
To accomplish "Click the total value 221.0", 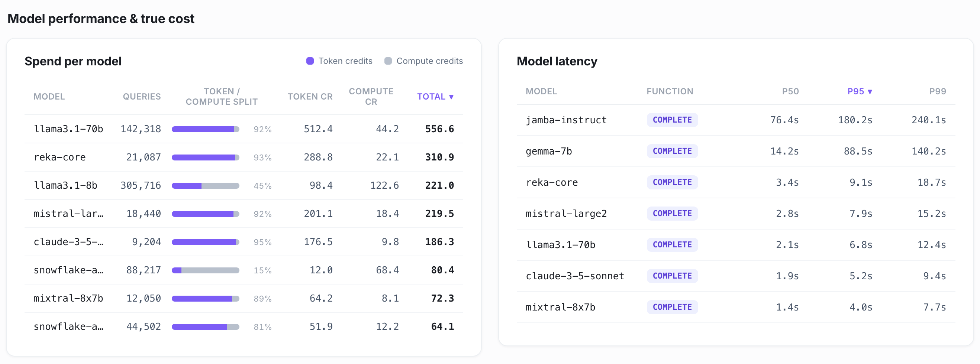I will (439, 185).
